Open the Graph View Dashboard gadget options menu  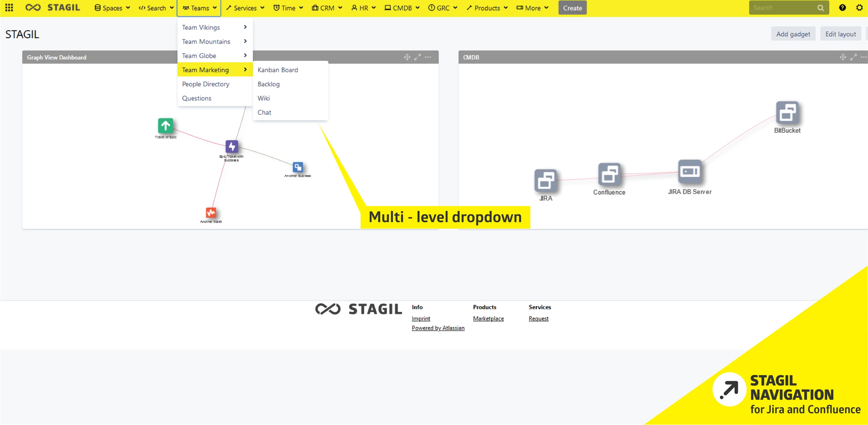(x=428, y=57)
